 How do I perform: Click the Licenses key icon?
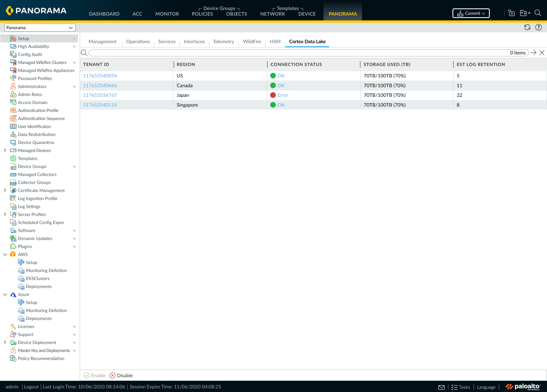(x=13, y=326)
